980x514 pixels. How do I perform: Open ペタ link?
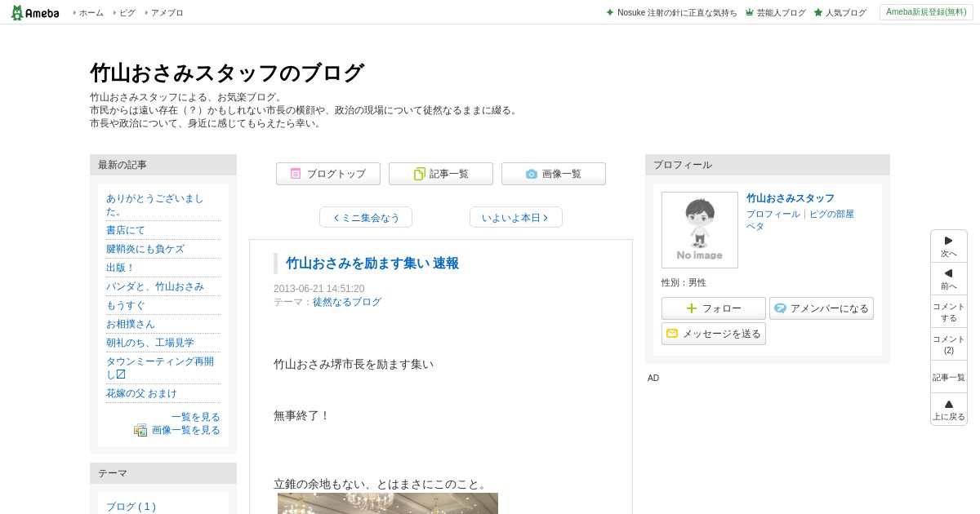[x=755, y=226]
